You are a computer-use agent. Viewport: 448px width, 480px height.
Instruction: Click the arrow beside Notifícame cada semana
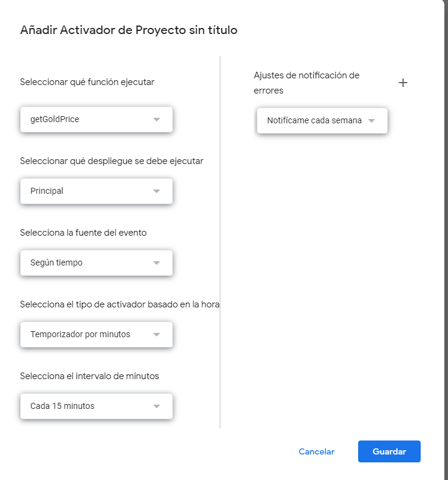(x=372, y=121)
